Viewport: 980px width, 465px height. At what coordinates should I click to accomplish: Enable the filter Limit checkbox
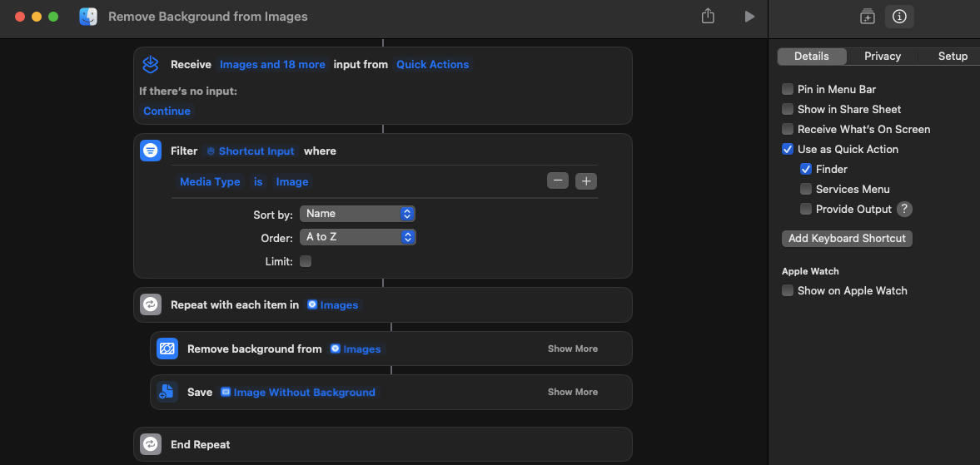coord(306,261)
